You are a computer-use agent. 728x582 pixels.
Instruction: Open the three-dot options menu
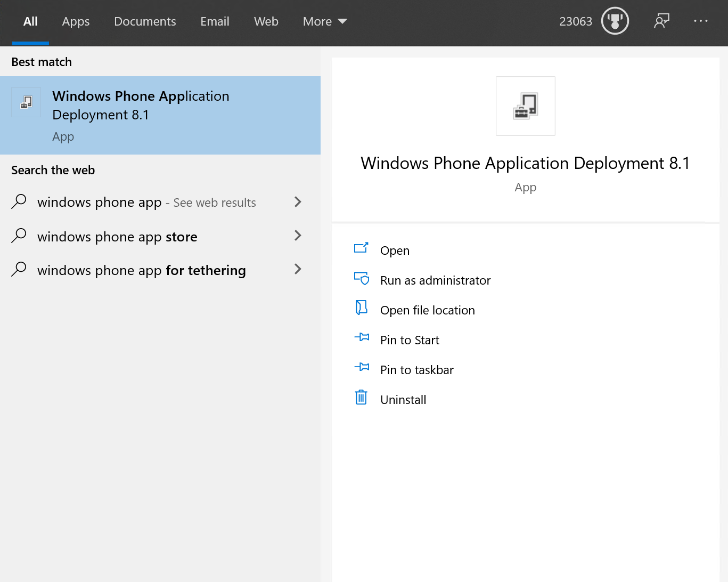[x=701, y=21]
